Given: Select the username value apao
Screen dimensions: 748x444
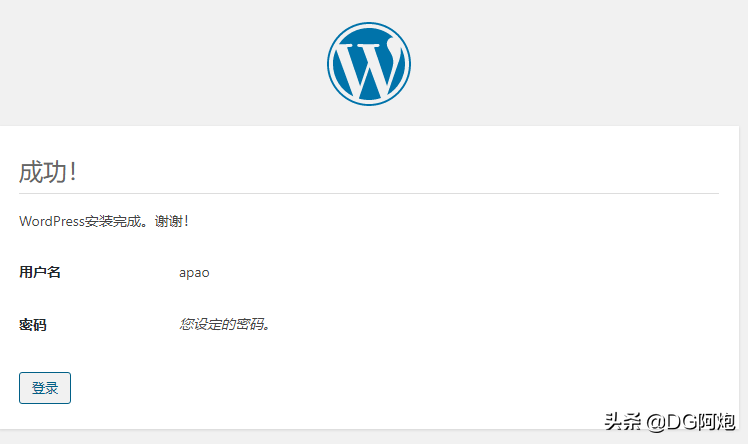Looking at the screenshot, I should tap(194, 273).
